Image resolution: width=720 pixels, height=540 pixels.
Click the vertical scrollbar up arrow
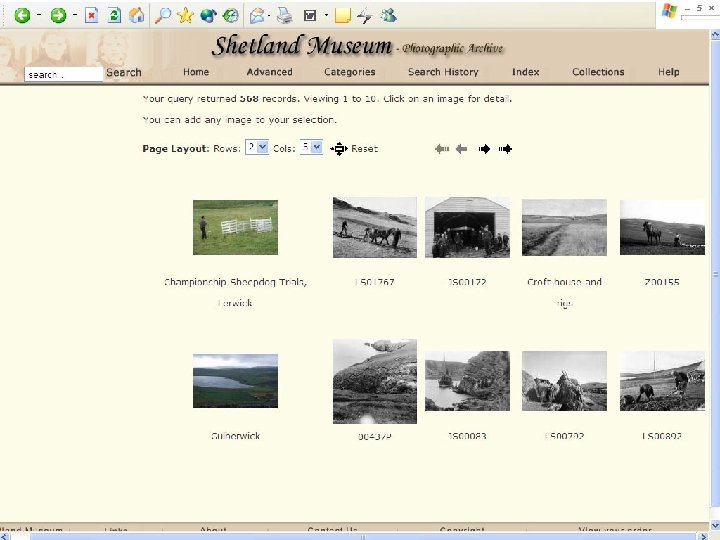(715, 34)
